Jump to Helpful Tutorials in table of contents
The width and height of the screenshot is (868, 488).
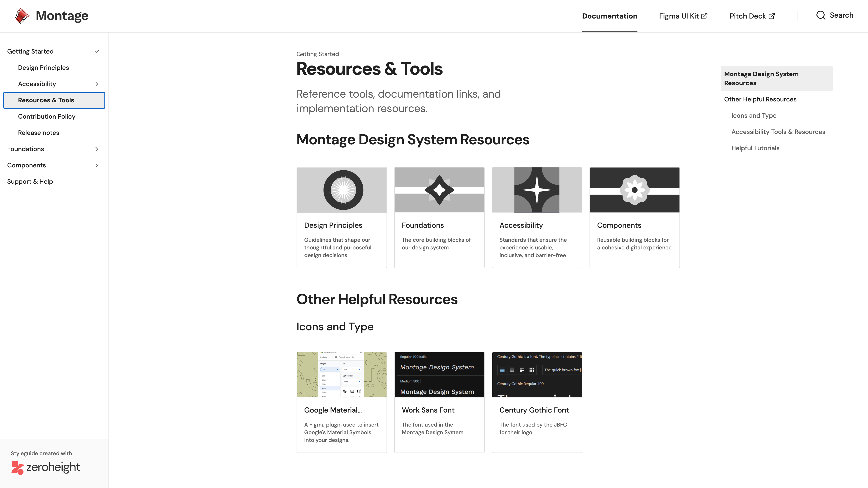tap(755, 148)
